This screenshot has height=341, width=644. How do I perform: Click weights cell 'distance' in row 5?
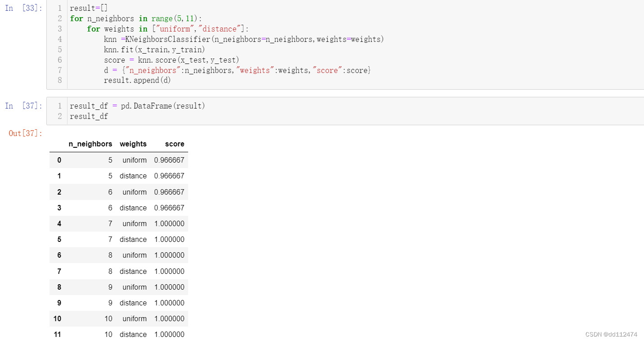pyautogui.click(x=133, y=239)
